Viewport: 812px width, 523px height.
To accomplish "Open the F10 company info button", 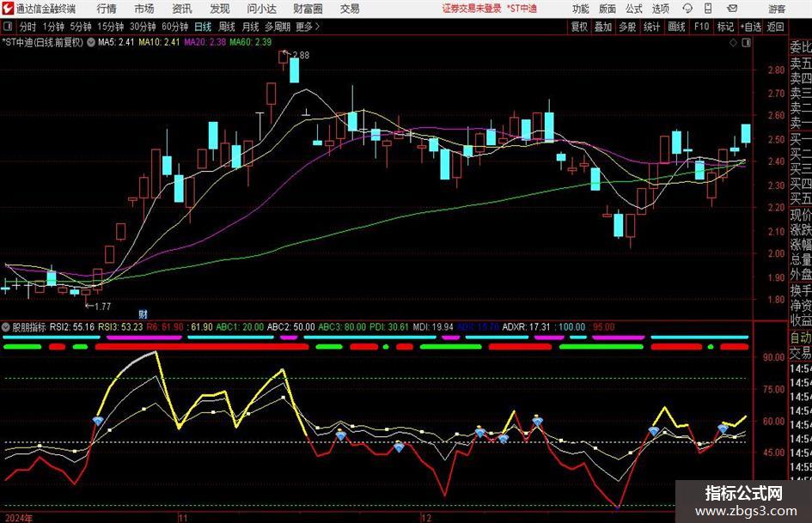I will (701, 27).
